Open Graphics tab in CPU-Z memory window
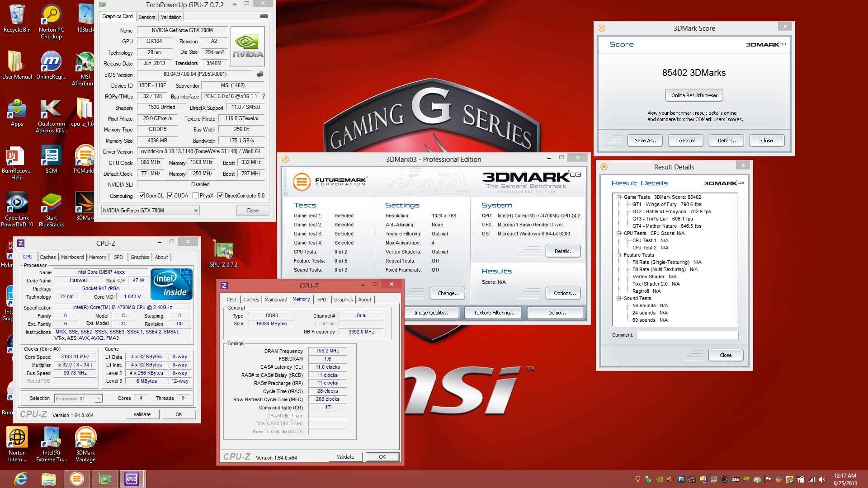Viewport: 868px width, 488px height. pos(344,300)
